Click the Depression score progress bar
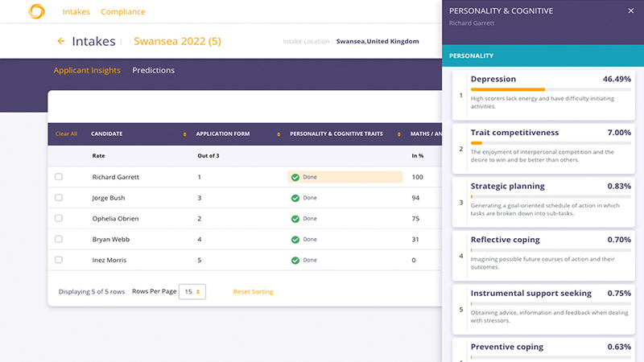The height and width of the screenshot is (362, 644). 551,89
